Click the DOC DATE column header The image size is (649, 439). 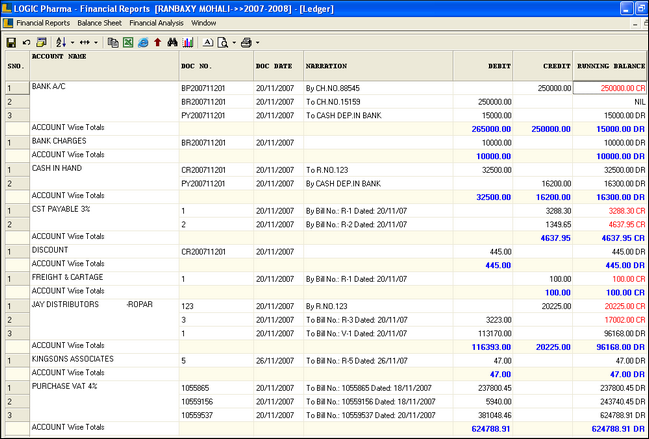279,66
